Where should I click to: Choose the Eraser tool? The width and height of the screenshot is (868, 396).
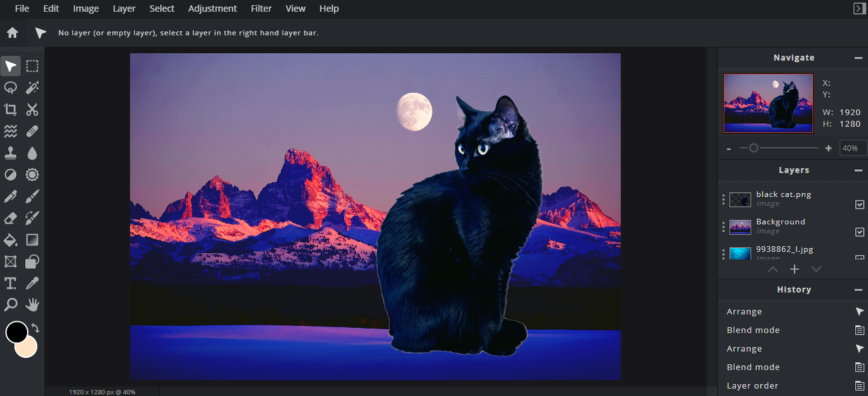(x=11, y=218)
